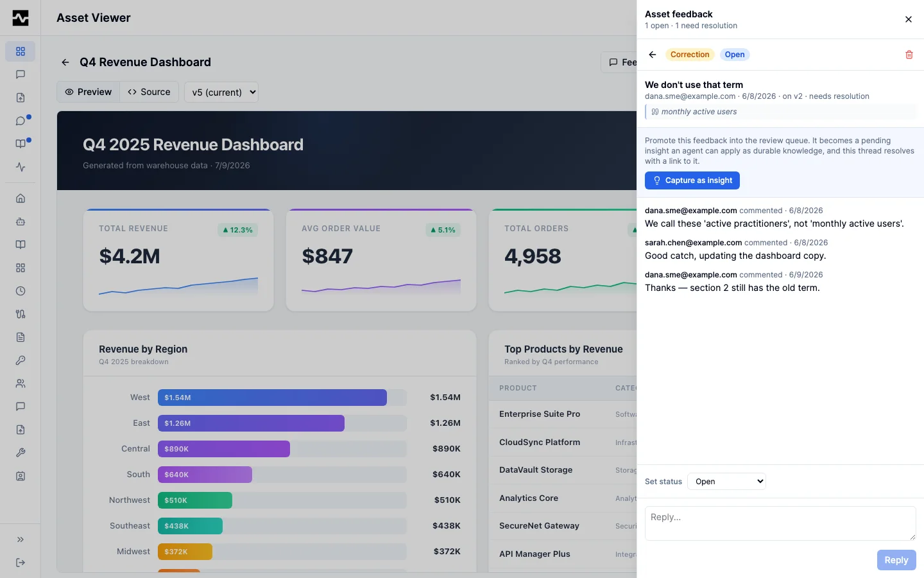Open the users icon in sidebar
The height and width of the screenshot is (578, 924).
pyautogui.click(x=21, y=383)
